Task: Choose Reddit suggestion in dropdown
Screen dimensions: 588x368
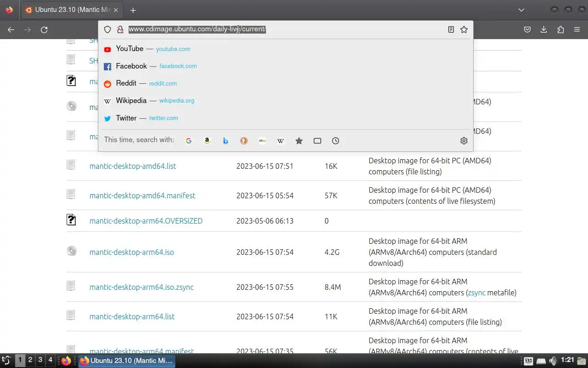Action: (x=286, y=83)
